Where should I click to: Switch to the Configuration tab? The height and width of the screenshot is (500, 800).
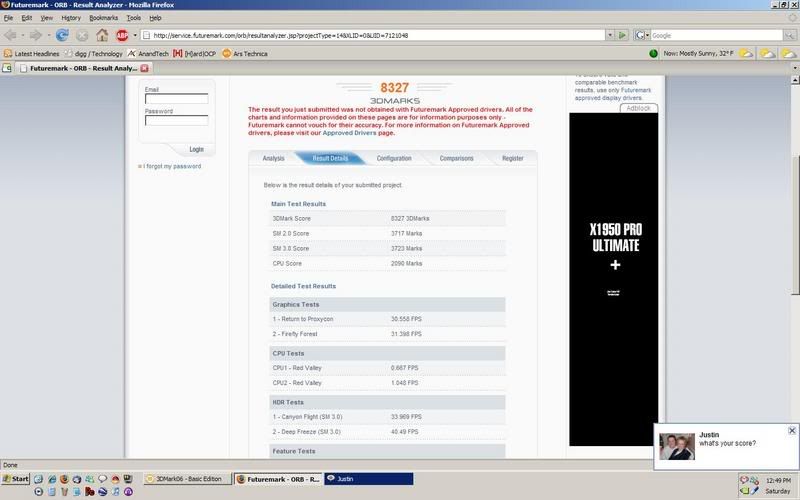394,158
